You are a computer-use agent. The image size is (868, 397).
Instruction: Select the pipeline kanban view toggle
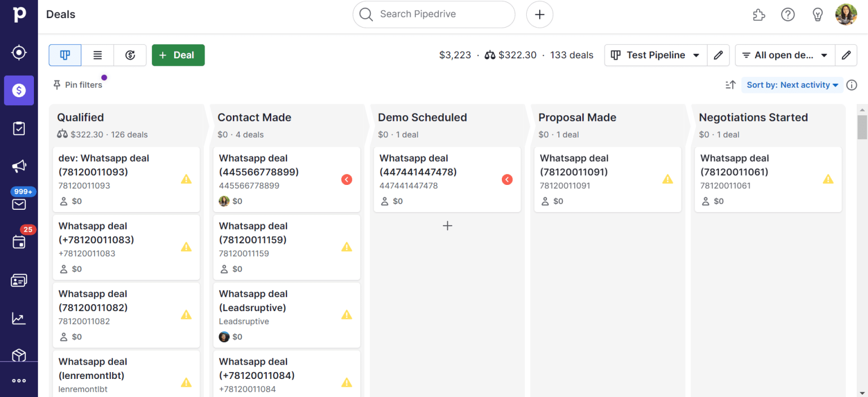pos(65,55)
